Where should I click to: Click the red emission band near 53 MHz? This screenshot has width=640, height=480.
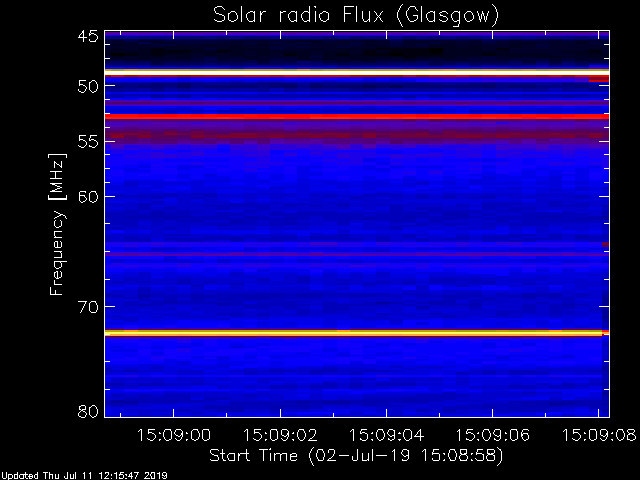coord(357,117)
